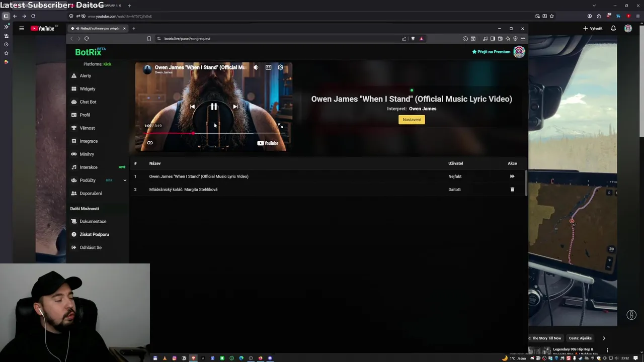
Task: Click the YouTube logo in background window
Action: pyautogui.click(x=43, y=29)
